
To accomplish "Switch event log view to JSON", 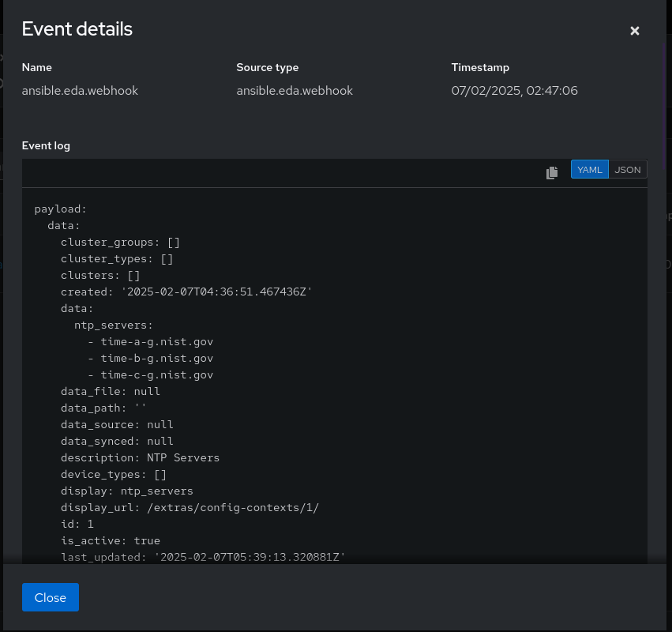I will [x=628, y=170].
